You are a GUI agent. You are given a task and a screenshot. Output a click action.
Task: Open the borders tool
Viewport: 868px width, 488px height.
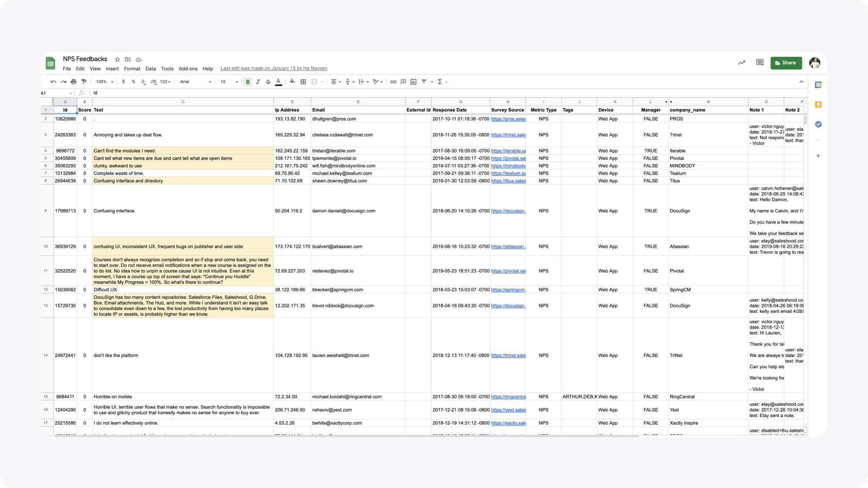[303, 82]
